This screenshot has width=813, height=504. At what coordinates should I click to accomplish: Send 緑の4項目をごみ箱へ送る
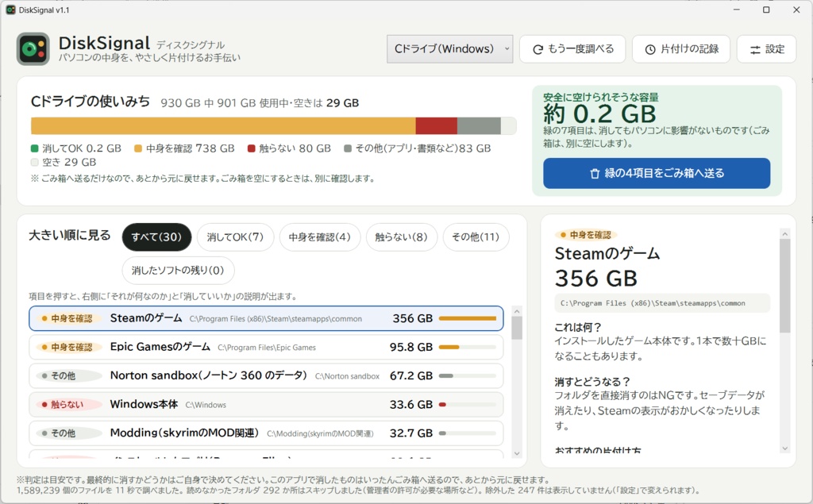(657, 173)
